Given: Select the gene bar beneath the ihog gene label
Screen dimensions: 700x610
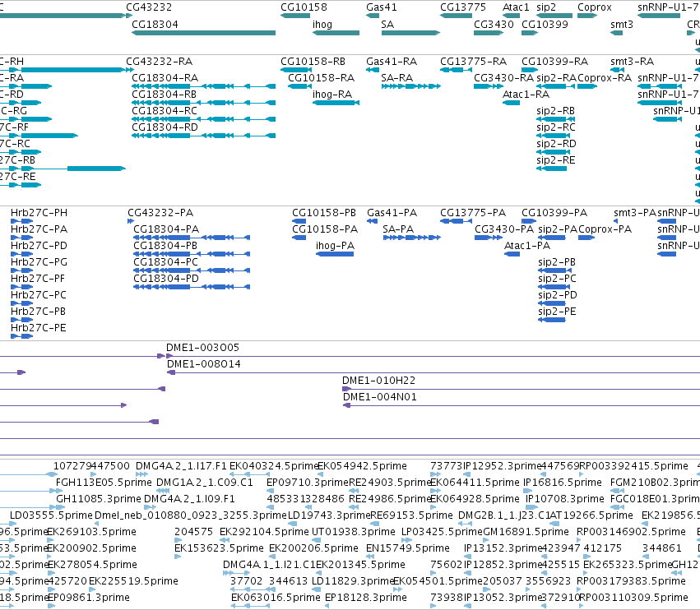Looking at the screenshot, I should 336,33.
